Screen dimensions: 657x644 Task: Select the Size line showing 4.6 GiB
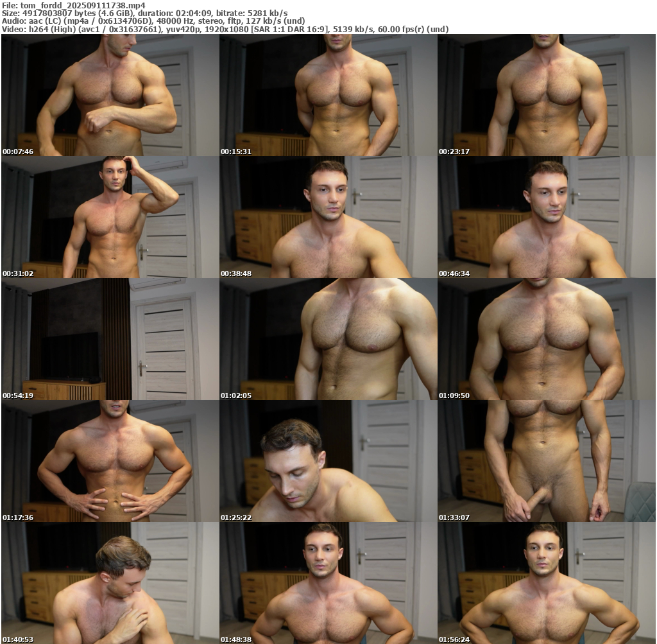pyautogui.click(x=144, y=13)
